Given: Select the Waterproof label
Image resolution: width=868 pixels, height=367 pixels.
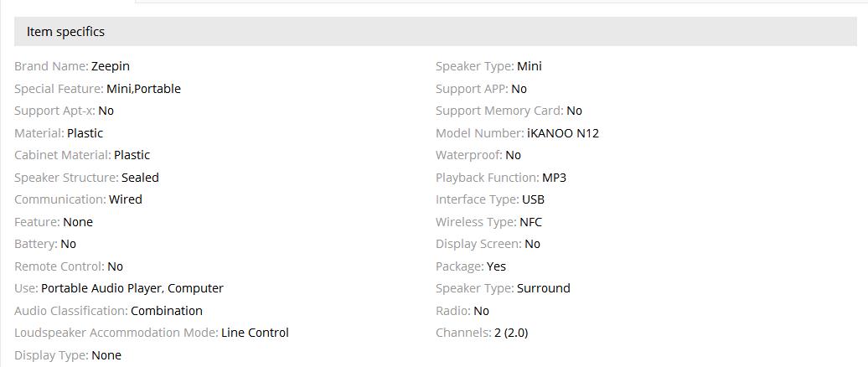Looking at the screenshot, I should 468,155.
